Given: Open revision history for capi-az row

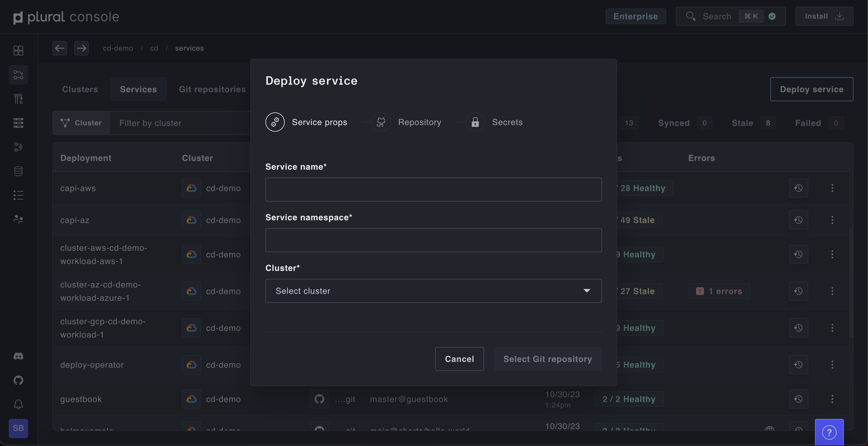Looking at the screenshot, I should (798, 220).
